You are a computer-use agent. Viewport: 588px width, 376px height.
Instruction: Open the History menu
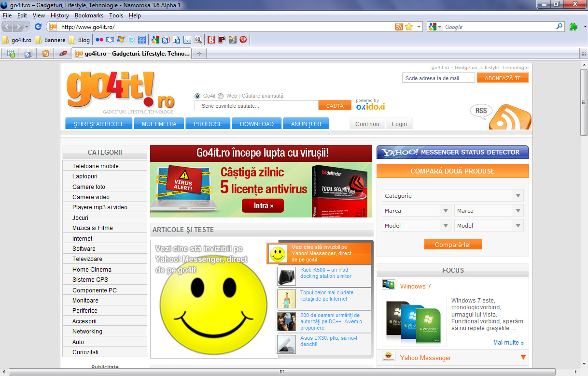click(x=60, y=15)
